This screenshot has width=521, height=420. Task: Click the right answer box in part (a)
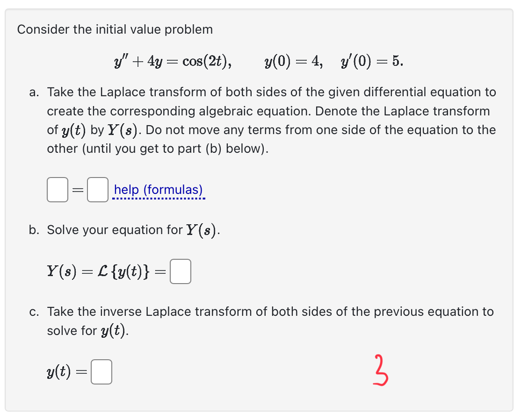pos(97,190)
